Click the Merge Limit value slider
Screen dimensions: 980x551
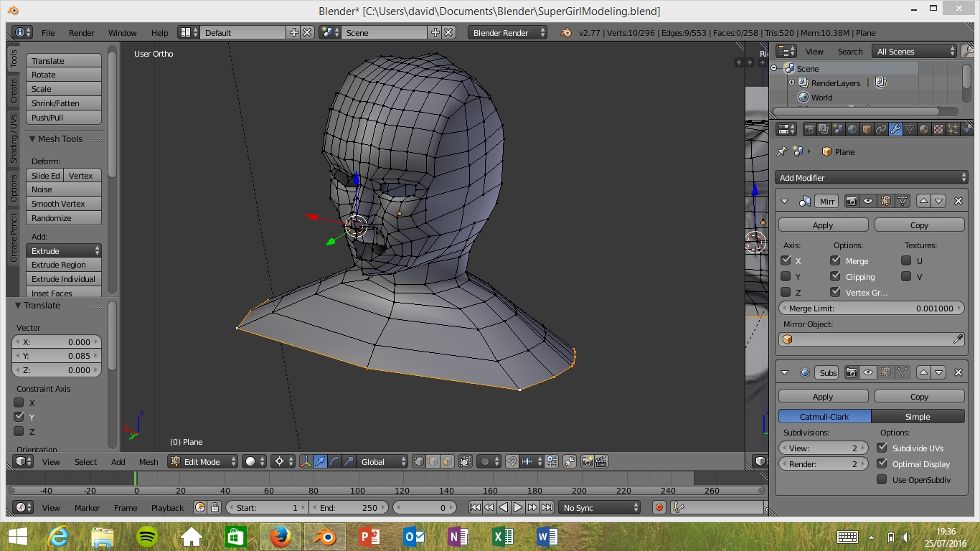pyautogui.click(x=871, y=309)
